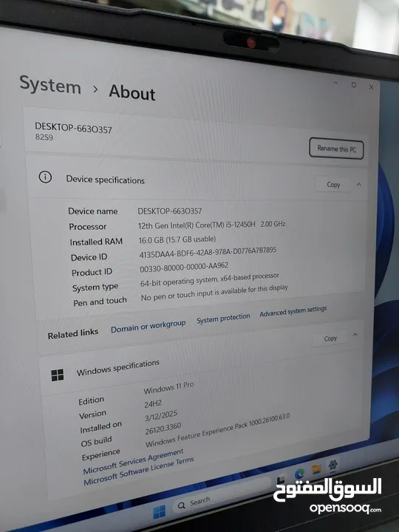
Task: Open the Start menu from the taskbar
Action: 159,511
